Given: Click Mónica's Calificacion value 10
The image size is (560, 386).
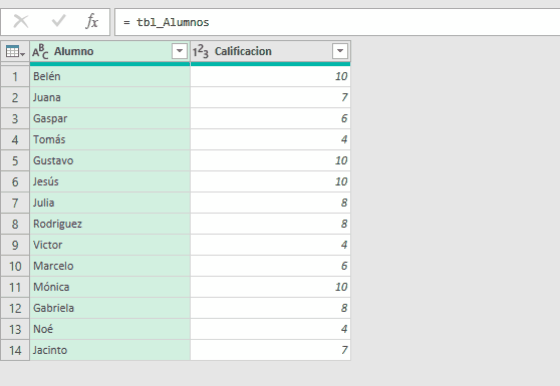Looking at the screenshot, I should (x=270, y=287).
